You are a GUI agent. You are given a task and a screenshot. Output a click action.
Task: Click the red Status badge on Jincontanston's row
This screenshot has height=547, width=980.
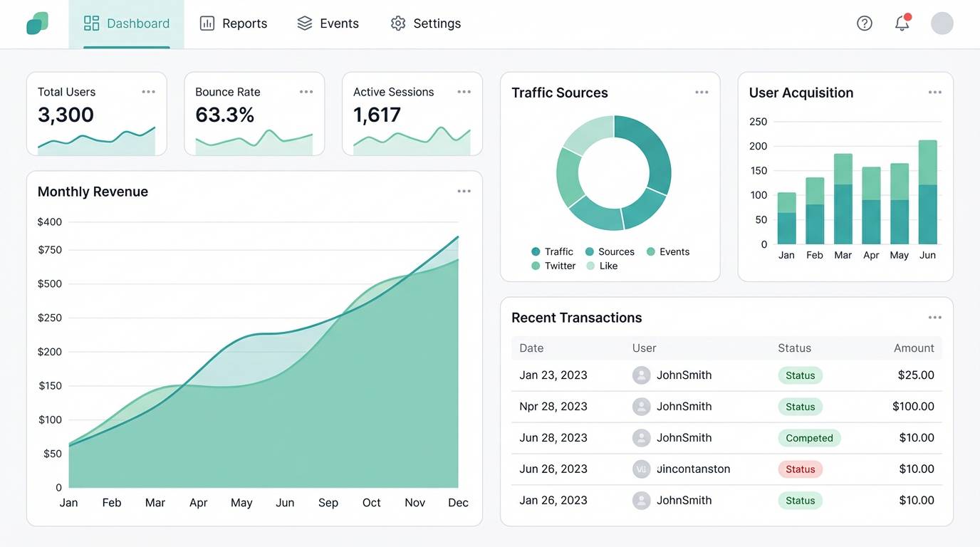pos(800,469)
